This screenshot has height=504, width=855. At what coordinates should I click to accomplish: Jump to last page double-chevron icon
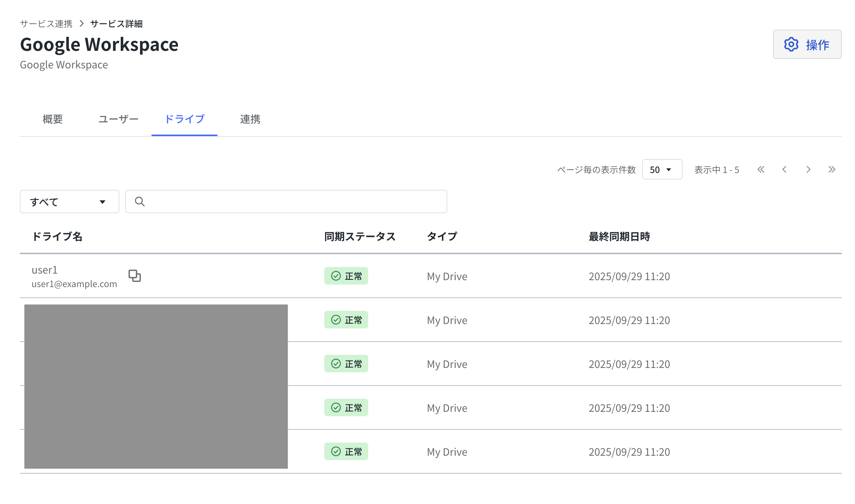(832, 169)
